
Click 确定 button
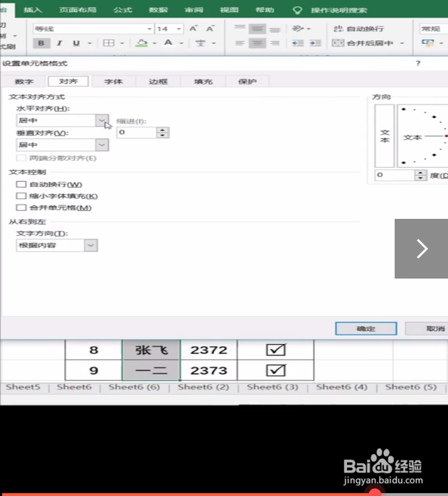[x=366, y=329]
